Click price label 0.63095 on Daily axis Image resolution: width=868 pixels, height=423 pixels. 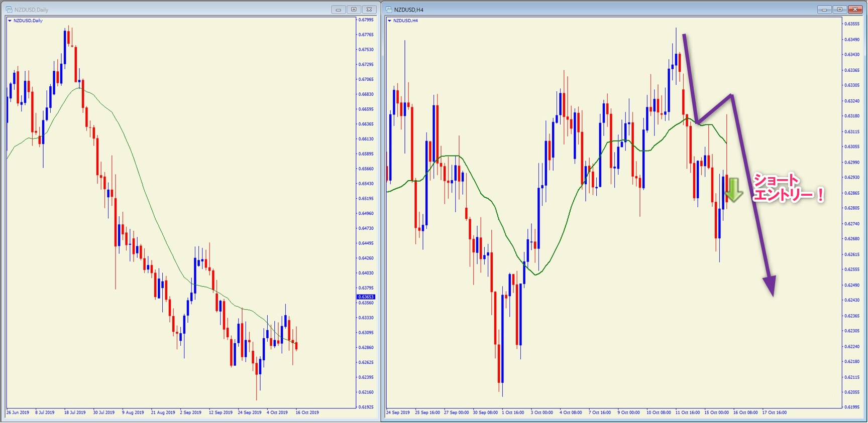pos(366,333)
